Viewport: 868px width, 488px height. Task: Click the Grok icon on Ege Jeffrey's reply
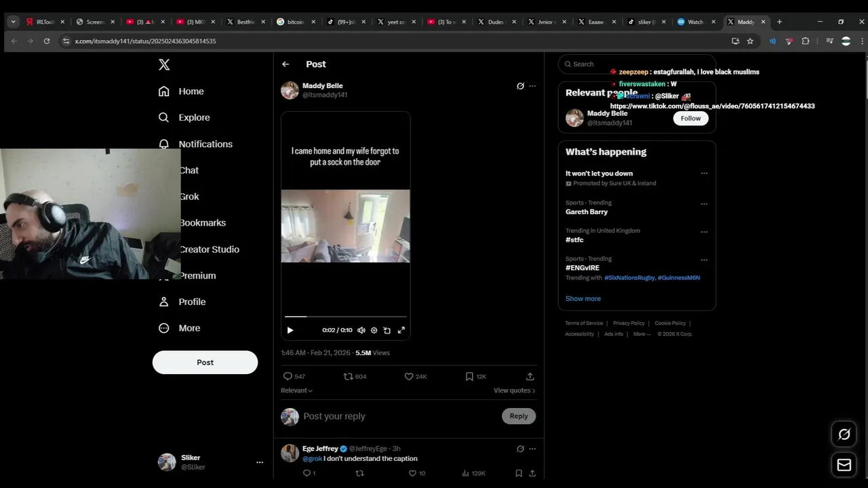pos(520,449)
